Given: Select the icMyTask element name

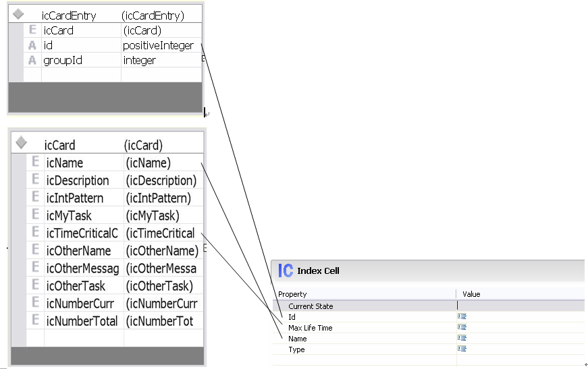Looking at the screenshot, I should click(x=69, y=215).
